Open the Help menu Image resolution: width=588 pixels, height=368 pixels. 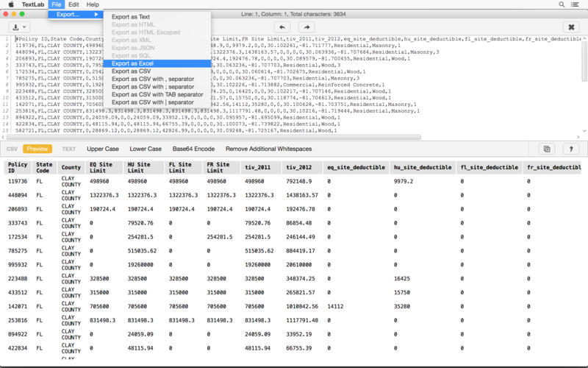[x=93, y=4]
